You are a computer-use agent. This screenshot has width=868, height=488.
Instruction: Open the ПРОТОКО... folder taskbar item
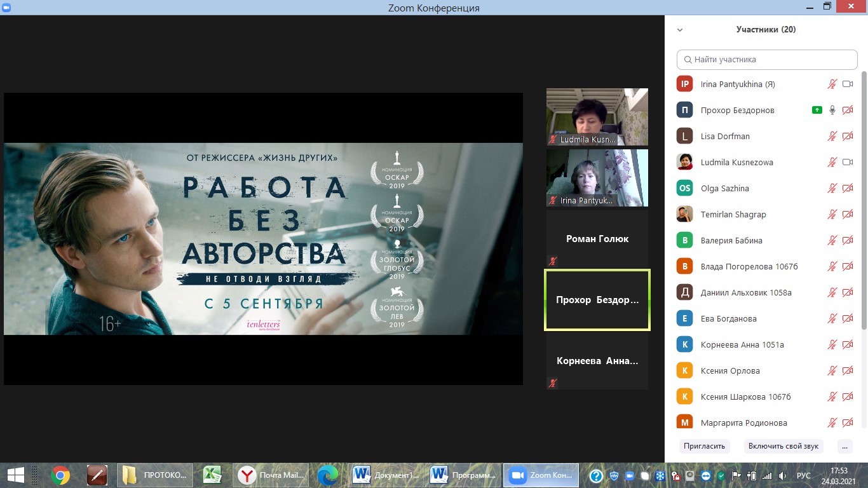click(156, 475)
